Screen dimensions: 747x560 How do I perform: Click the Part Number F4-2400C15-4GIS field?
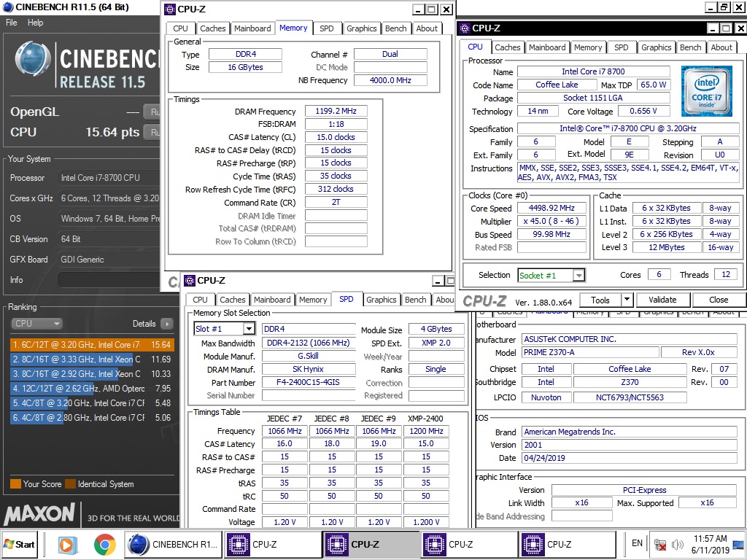[309, 382]
